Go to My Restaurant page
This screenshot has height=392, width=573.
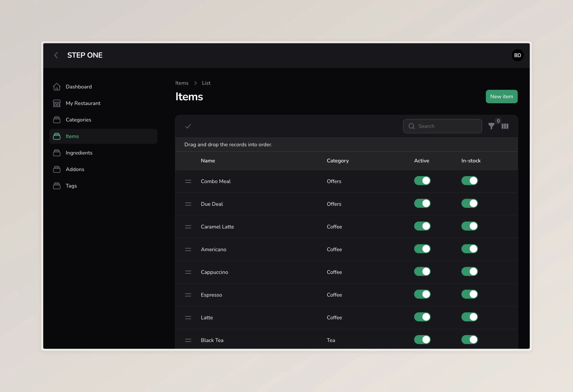(x=103, y=103)
